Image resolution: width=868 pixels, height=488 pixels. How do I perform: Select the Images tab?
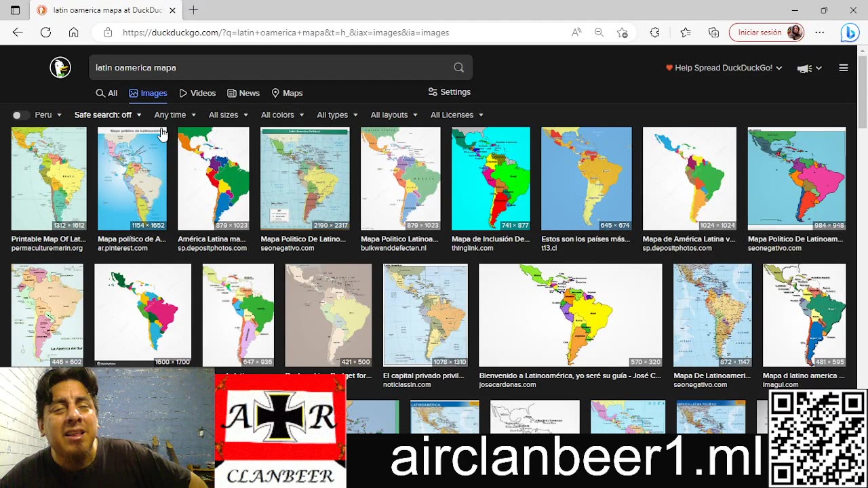point(148,94)
